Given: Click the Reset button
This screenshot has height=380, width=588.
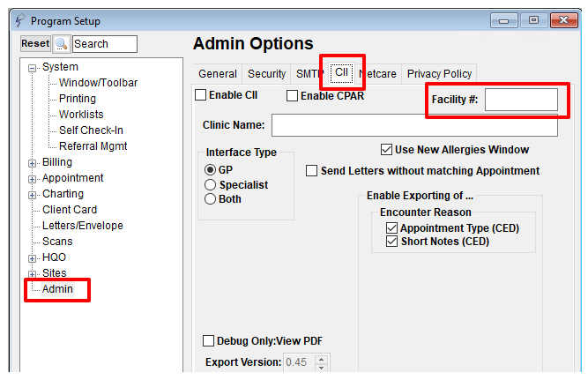Looking at the screenshot, I should pos(35,44).
